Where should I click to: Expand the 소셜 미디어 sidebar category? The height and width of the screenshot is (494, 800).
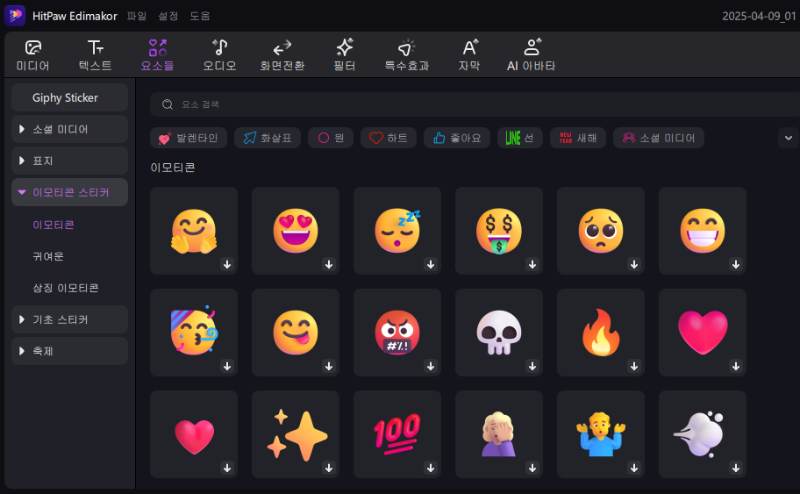click(69, 129)
